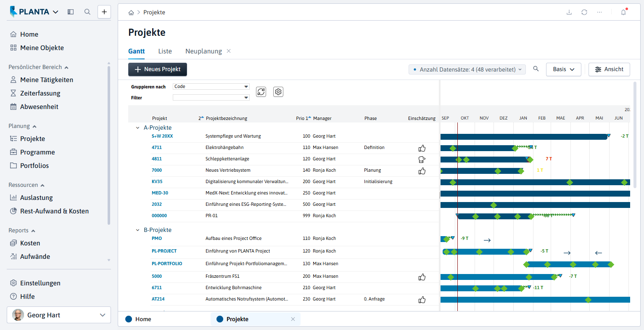Sort by Prio column header

point(303,118)
